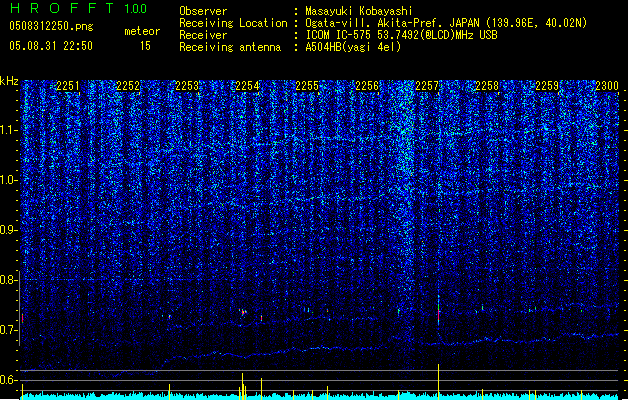
Task: Click the Ogata-vill. Akita-Pref. JAPAN receiving location text
Action: (446, 23)
